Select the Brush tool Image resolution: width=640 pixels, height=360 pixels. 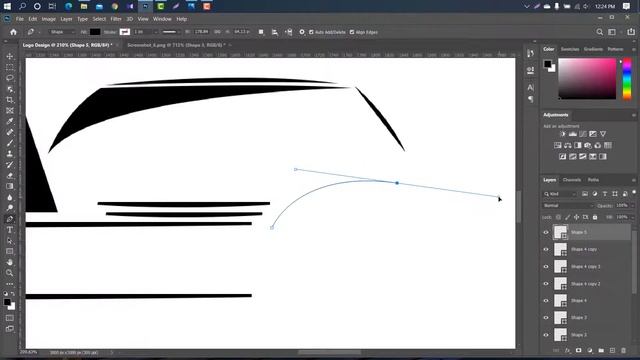(10, 143)
